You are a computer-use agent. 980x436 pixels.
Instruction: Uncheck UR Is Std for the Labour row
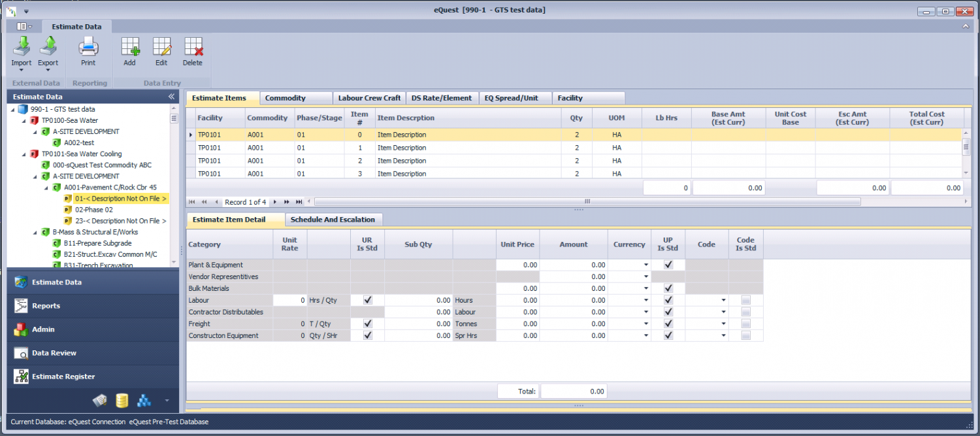point(367,300)
